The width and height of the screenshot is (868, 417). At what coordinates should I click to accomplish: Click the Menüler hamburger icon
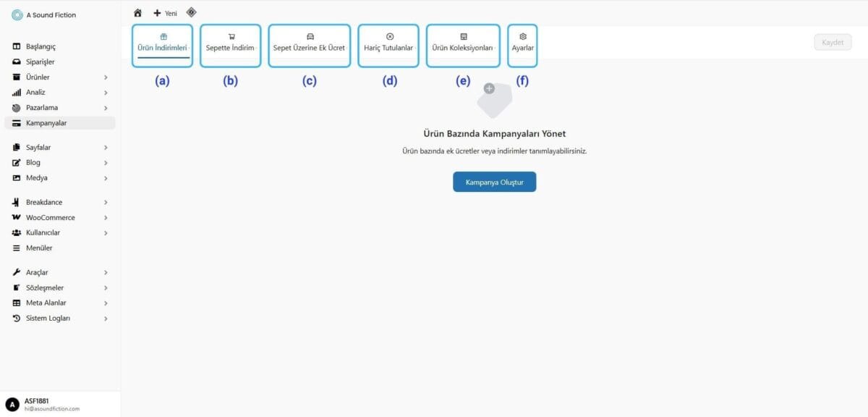coord(17,248)
